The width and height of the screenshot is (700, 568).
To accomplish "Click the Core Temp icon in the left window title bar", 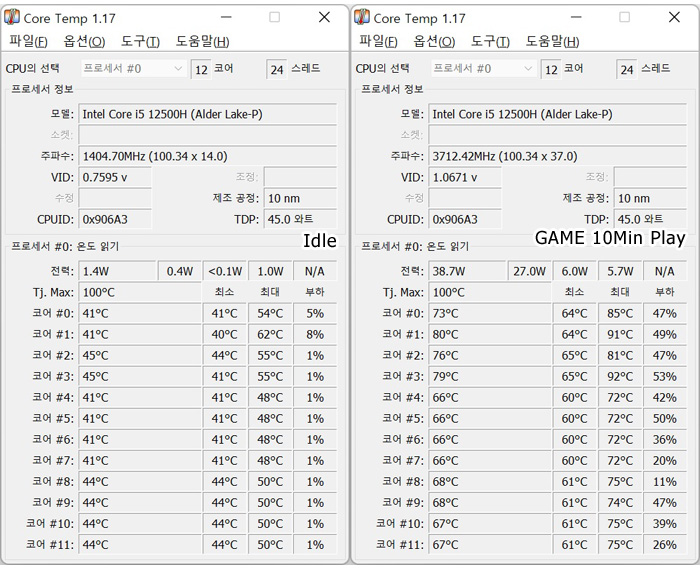I will tap(13, 18).
